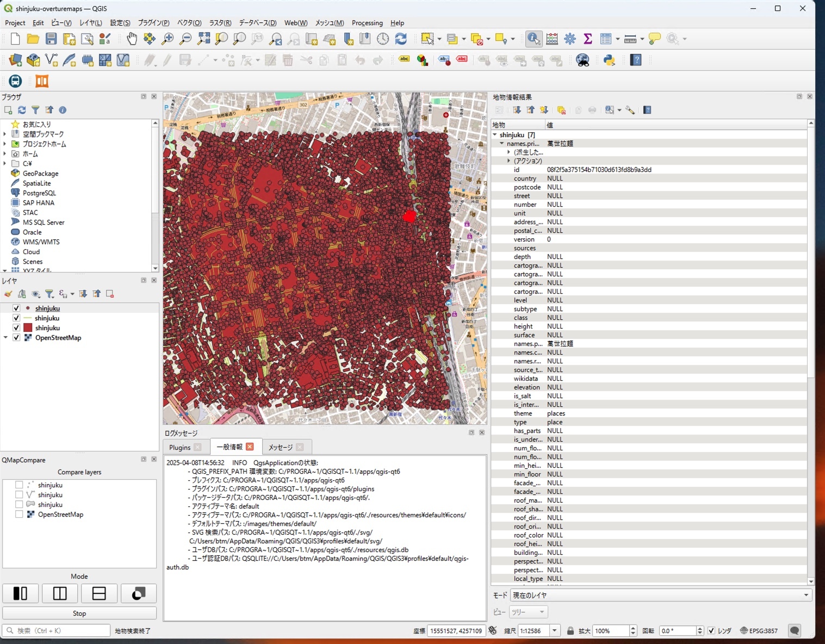Image resolution: width=825 pixels, height=644 pixels.
Task: Select the vertical split compare mode button
Action: coord(60,593)
